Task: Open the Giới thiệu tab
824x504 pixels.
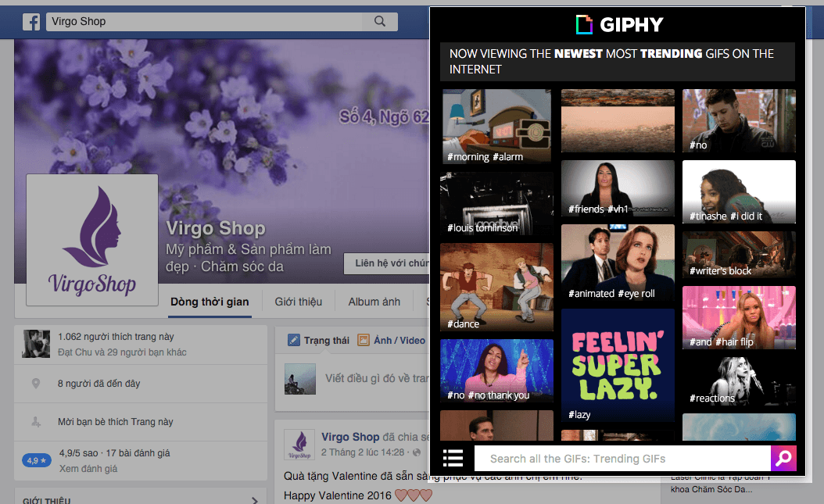Action: [x=299, y=302]
